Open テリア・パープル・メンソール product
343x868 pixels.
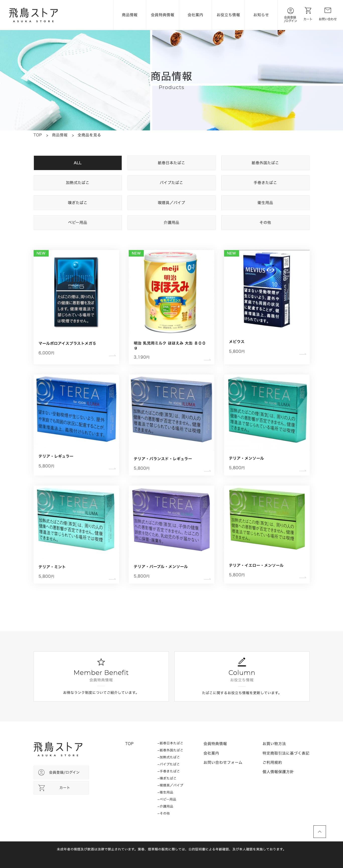171,534
